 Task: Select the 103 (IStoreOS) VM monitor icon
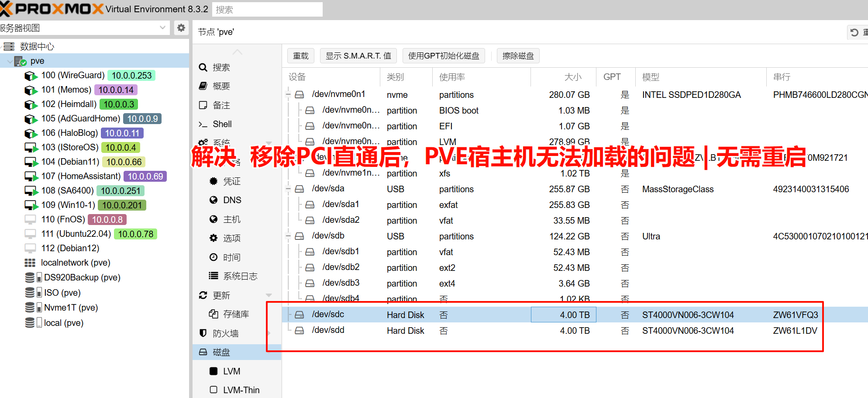click(31, 148)
